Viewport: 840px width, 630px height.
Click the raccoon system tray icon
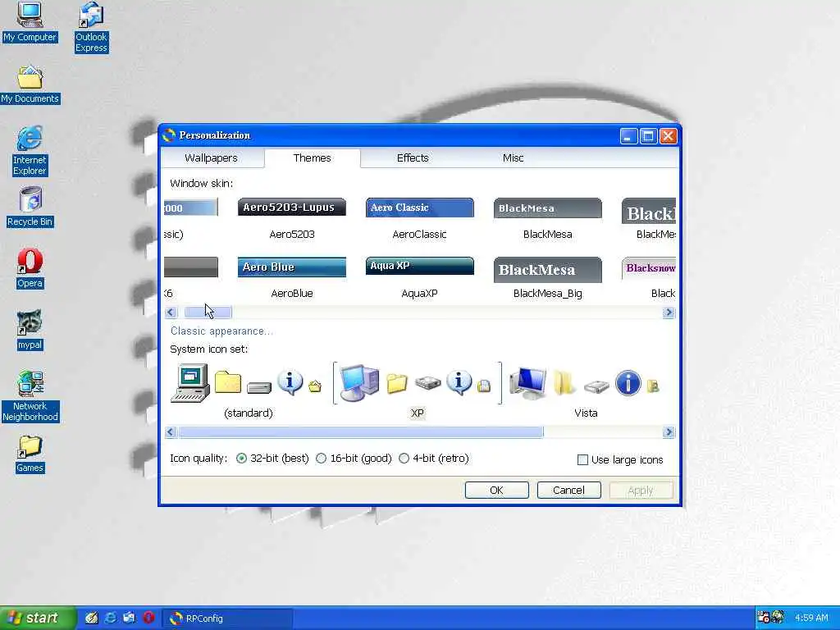[778, 618]
